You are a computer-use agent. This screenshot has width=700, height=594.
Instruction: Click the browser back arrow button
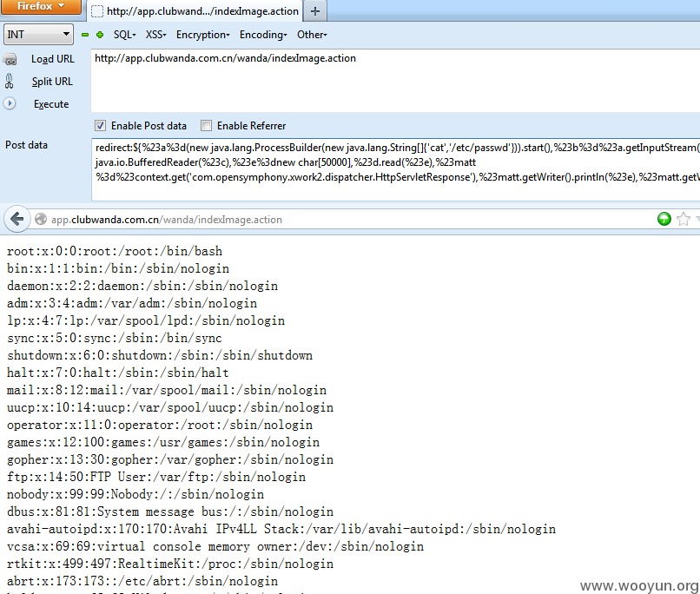(17, 219)
